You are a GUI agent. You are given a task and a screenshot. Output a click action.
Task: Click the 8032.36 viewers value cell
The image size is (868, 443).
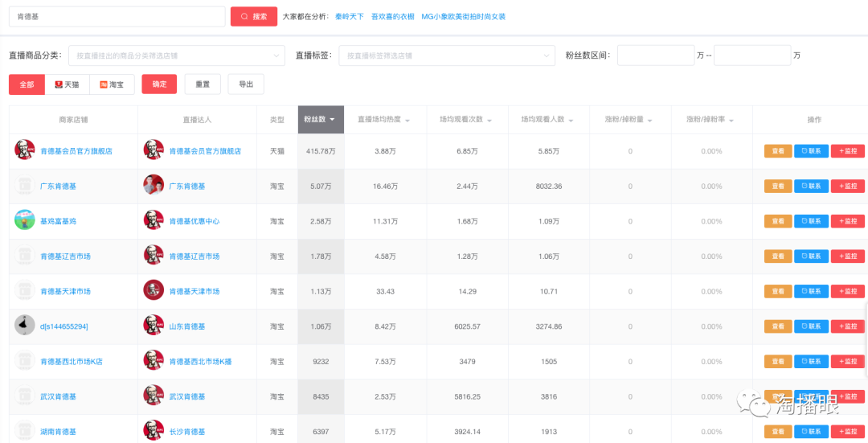[x=549, y=186]
